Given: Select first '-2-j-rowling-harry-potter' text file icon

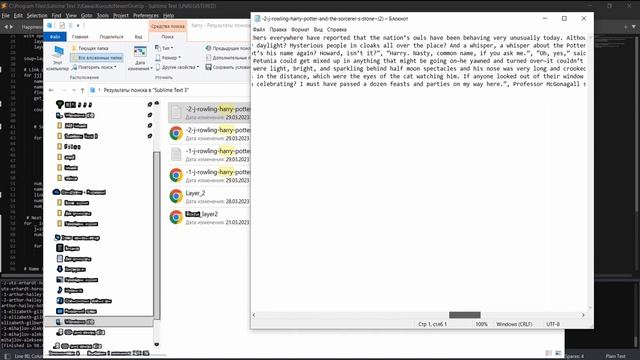Looking at the screenshot, I should [x=176, y=112].
